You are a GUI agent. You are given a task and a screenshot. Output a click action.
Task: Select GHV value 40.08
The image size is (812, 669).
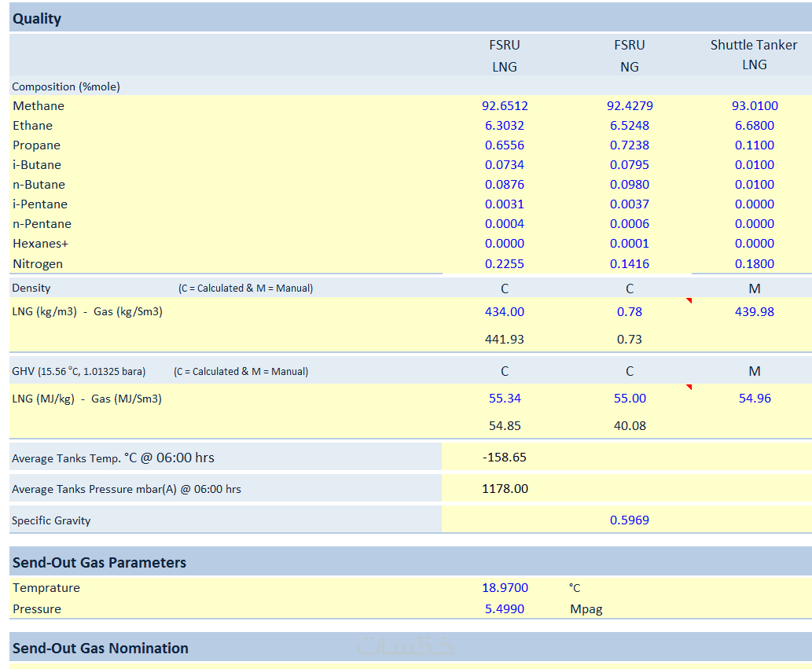pos(630,425)
